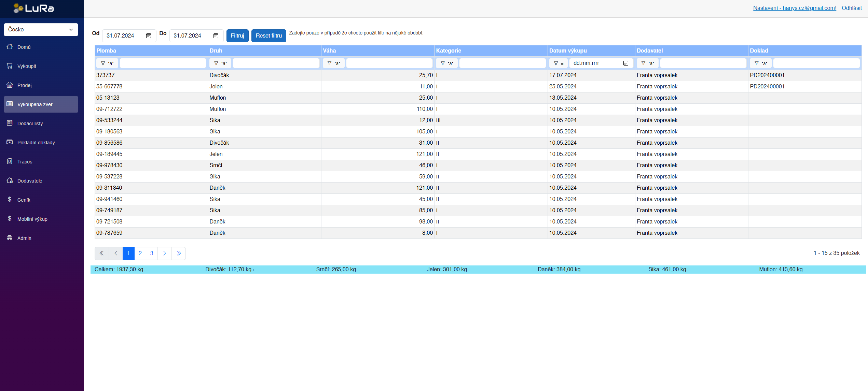The height and width of the screenshot is (391, 868).
Task: Click the Domů home icon in sidebar
Action: 10,47
